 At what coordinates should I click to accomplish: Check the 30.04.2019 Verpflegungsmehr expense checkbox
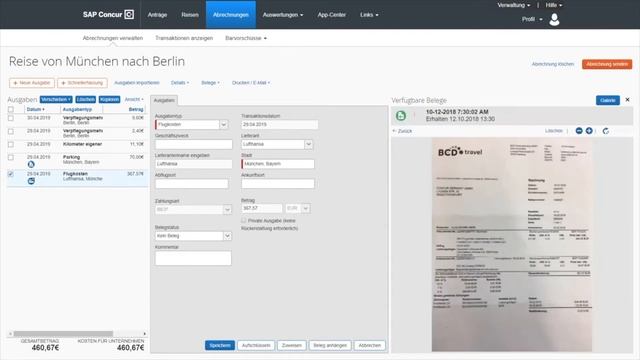tap(11, 118)
